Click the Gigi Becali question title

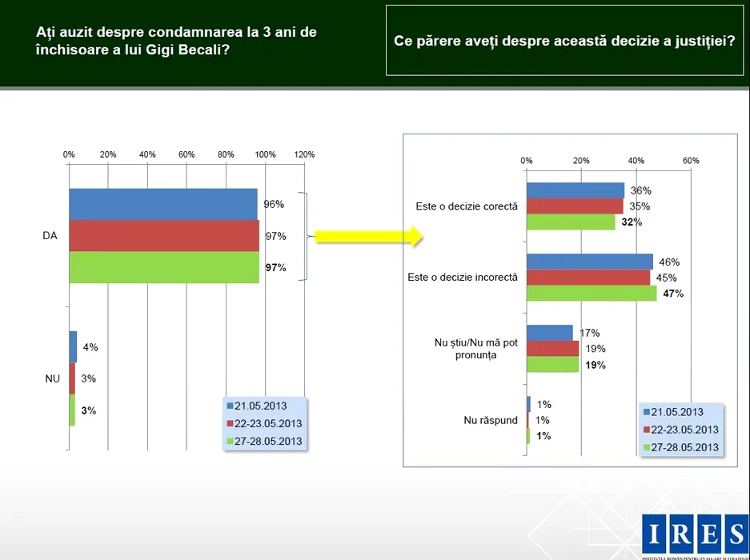[176, 41]
